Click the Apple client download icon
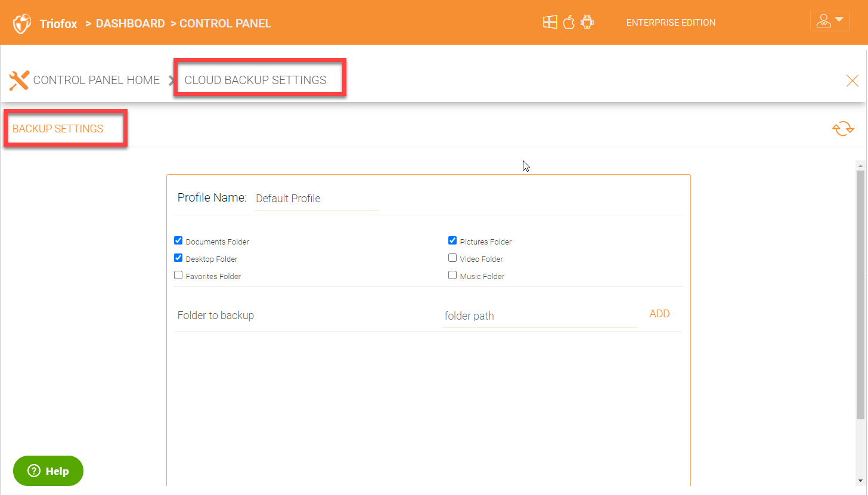The width and height of the screenshot is (868, 495). pyautogui.click(x=569, y=23)
